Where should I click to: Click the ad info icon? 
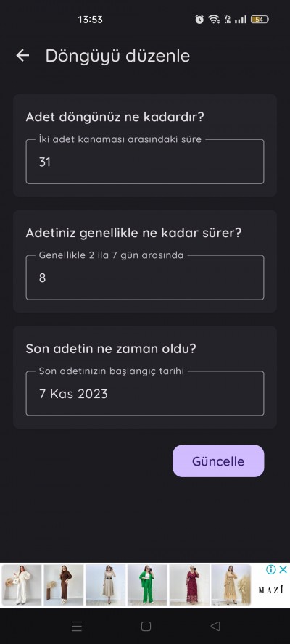270,569
